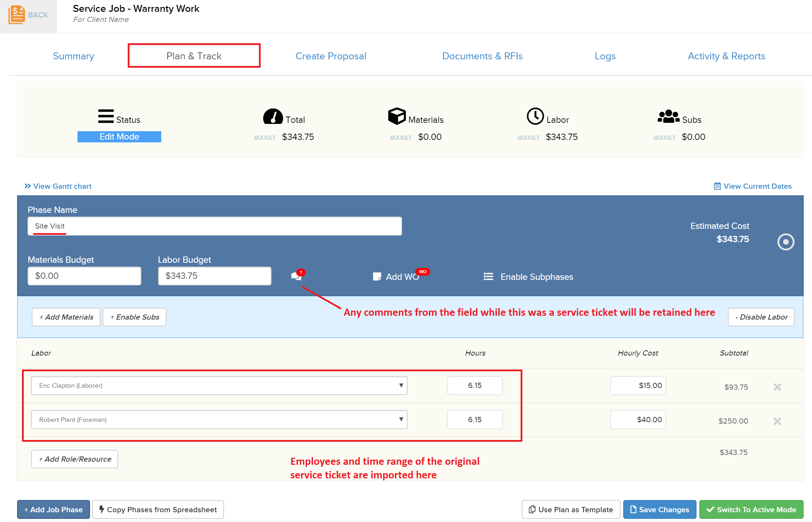This screenshot has height=522, width=812.
Task: Click the copy icon on Use Plan as Template
Action: 532,509
